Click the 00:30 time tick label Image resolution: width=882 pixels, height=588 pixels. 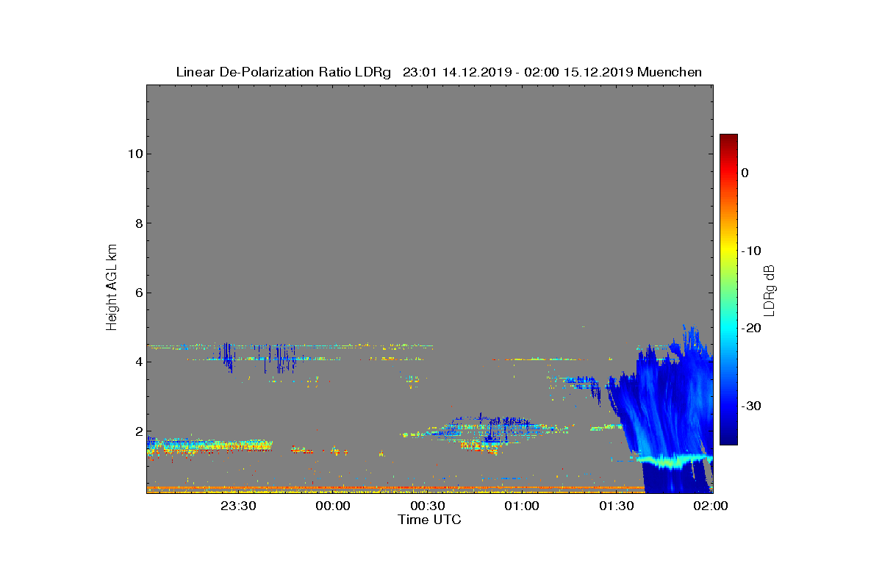pyautogui.click(x=427, y=506)
